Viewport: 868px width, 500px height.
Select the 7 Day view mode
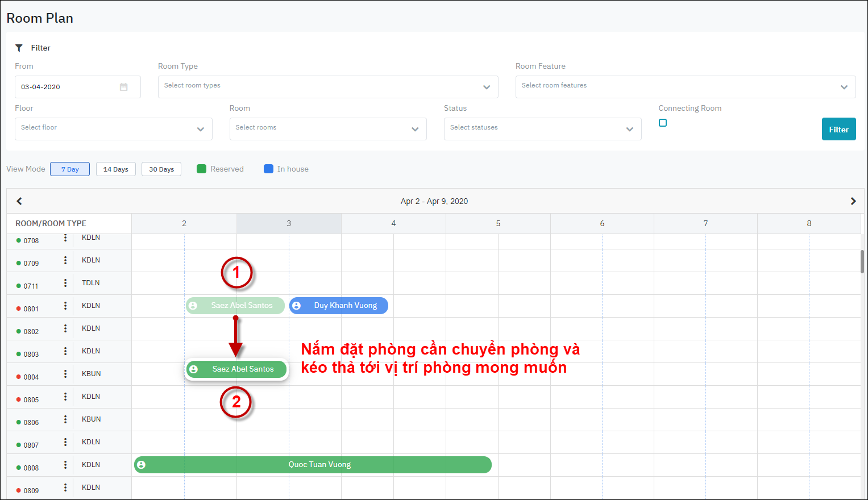[x=70, y=169]
